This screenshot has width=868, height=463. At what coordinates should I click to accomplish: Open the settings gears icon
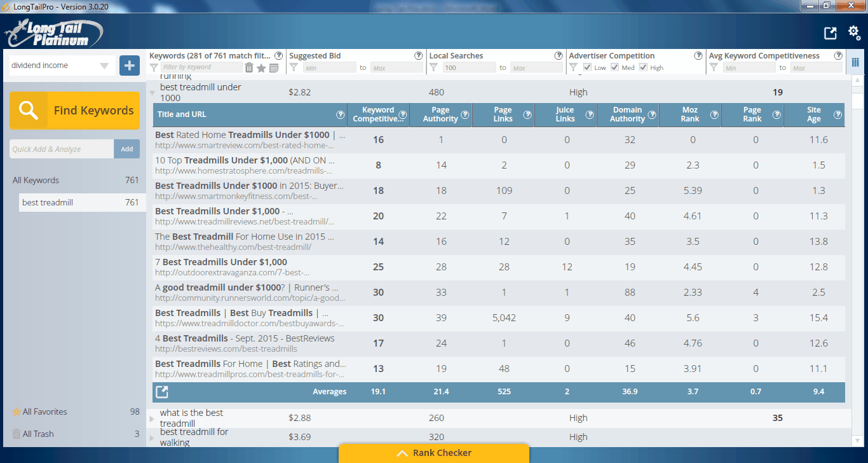[x=855, y=32]
